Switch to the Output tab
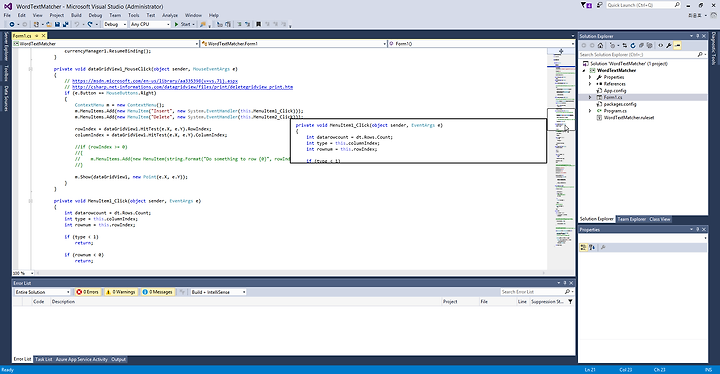The image size is (720, 374). (118, 359)
